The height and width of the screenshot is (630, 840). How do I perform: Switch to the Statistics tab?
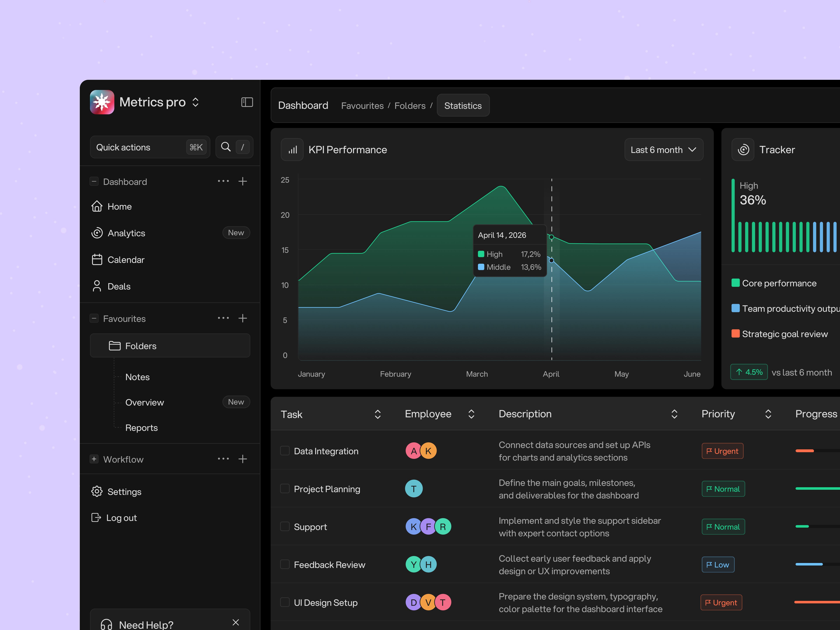(x=463, y=105)
